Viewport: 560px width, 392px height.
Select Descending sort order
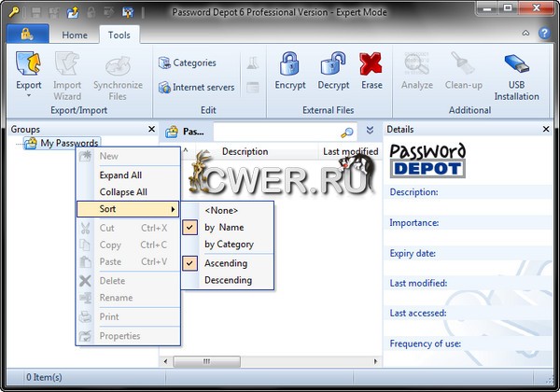[x=228, y=280]
